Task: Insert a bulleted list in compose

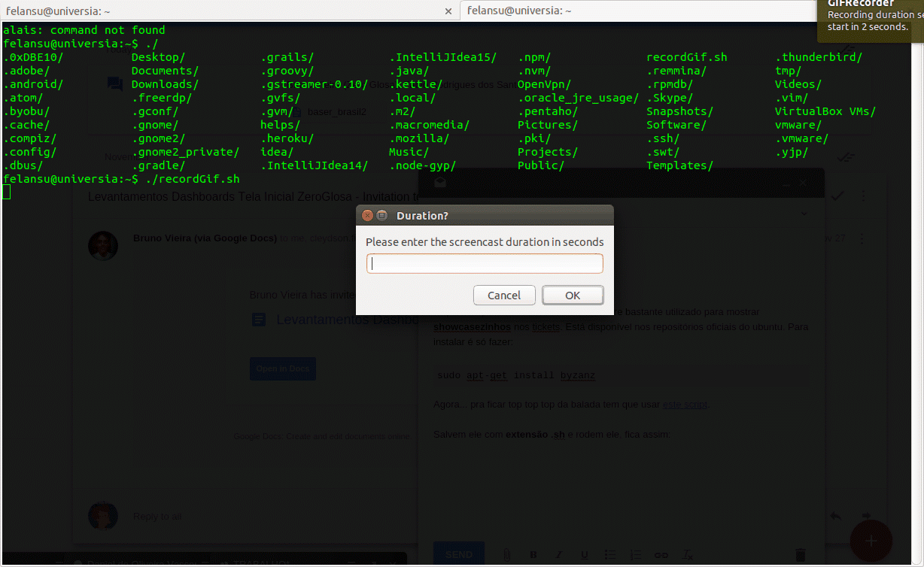Action: pos(610,555)
